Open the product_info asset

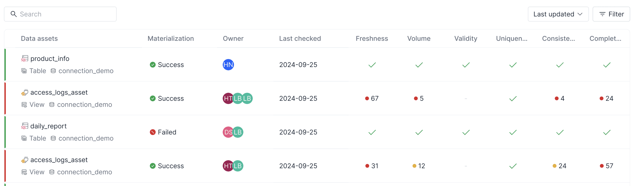50,59
